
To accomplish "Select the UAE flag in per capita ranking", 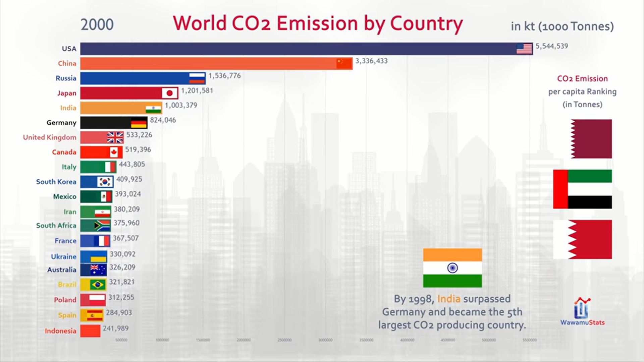I will pyautogui.click(x=583, y=189).
